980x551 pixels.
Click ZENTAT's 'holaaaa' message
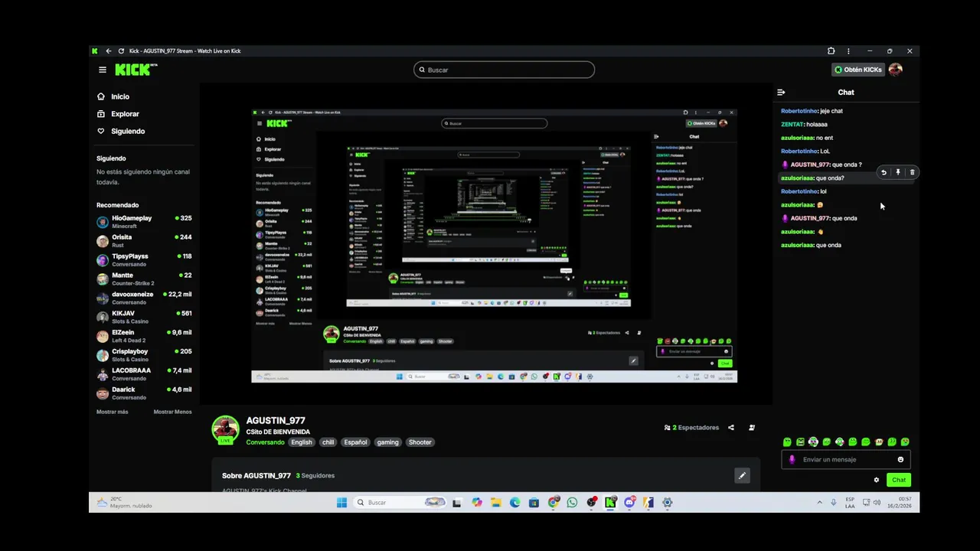[804, 124]
